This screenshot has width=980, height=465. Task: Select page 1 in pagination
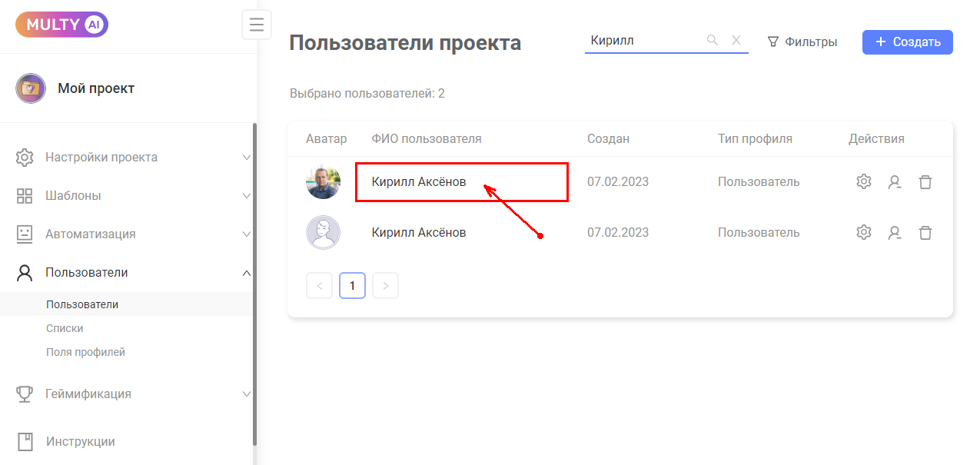click(x=352, y=286)
